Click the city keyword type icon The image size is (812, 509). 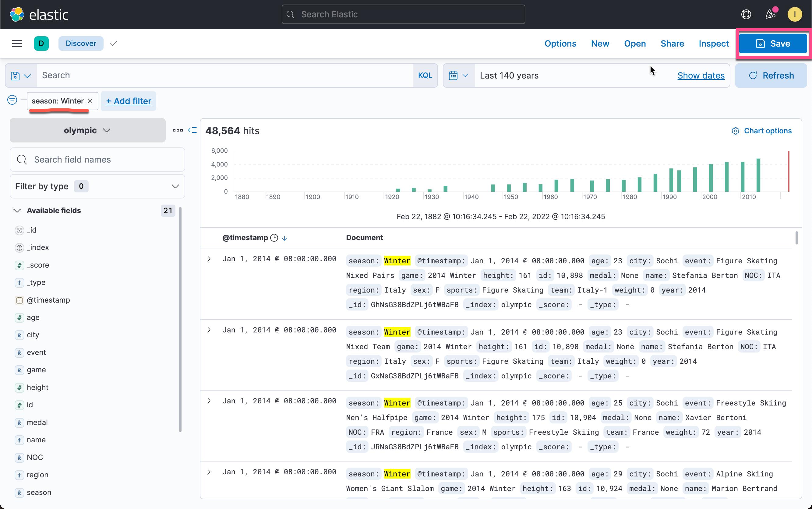tap(19, 335)
